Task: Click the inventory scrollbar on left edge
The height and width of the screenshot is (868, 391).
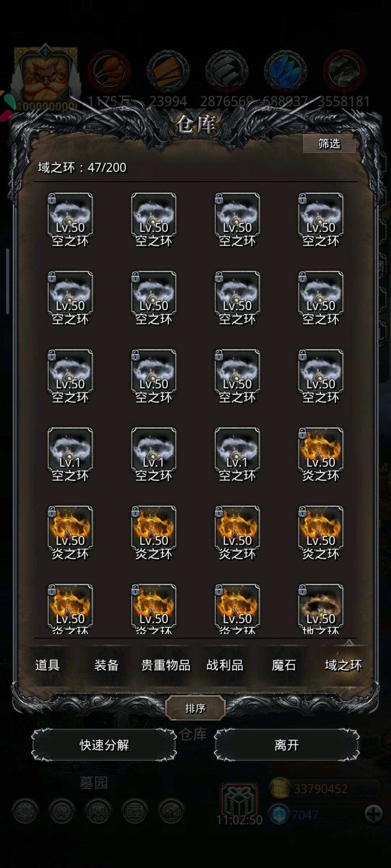Action: click(8, 281)
